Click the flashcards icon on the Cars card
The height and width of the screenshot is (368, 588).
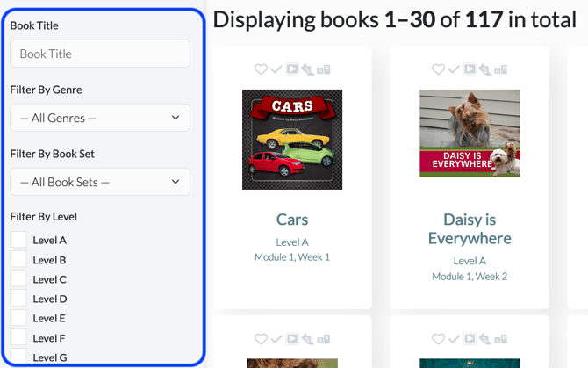pyautogui.click(x=324, y=69)
